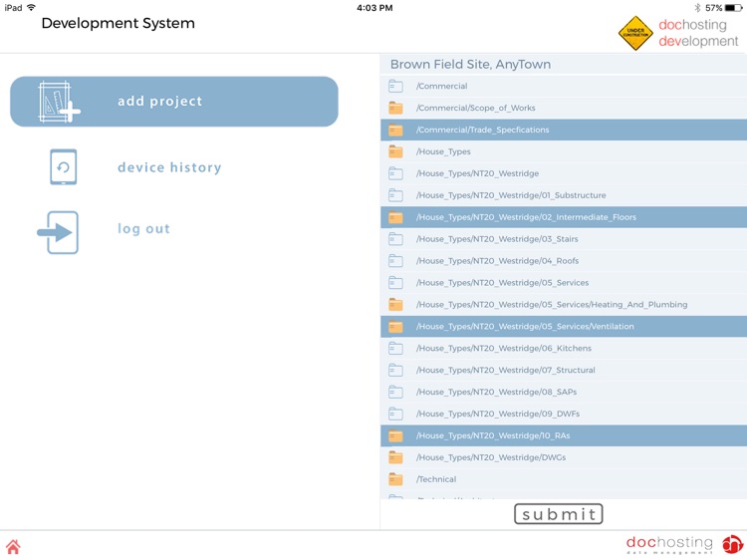Click folder icon beside 02_Intermediate_Floors

point(395,217)
